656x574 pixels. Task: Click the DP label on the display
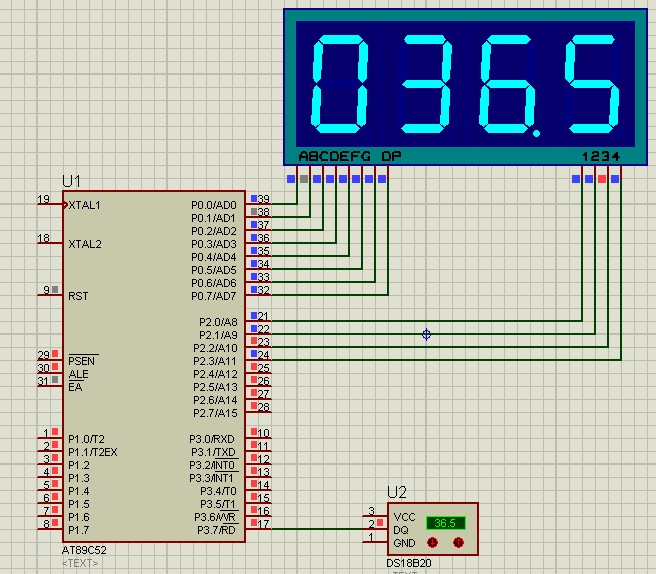click(392, 156)
